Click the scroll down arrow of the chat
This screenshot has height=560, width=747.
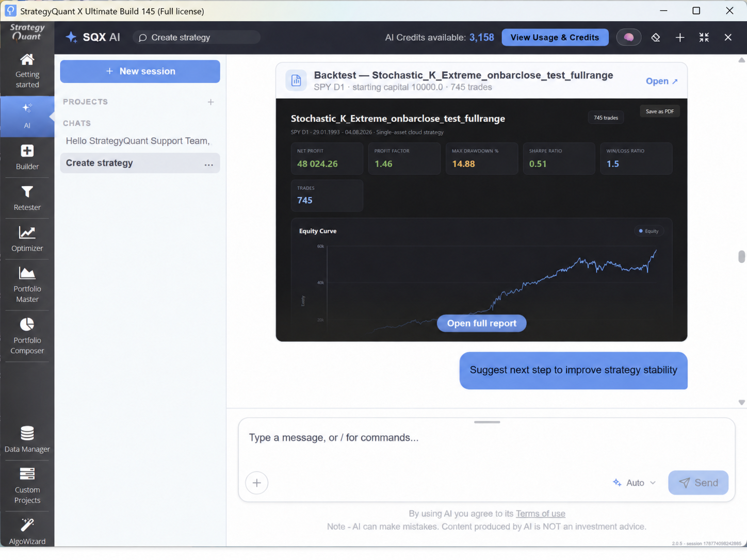click(x=741, y=403)
